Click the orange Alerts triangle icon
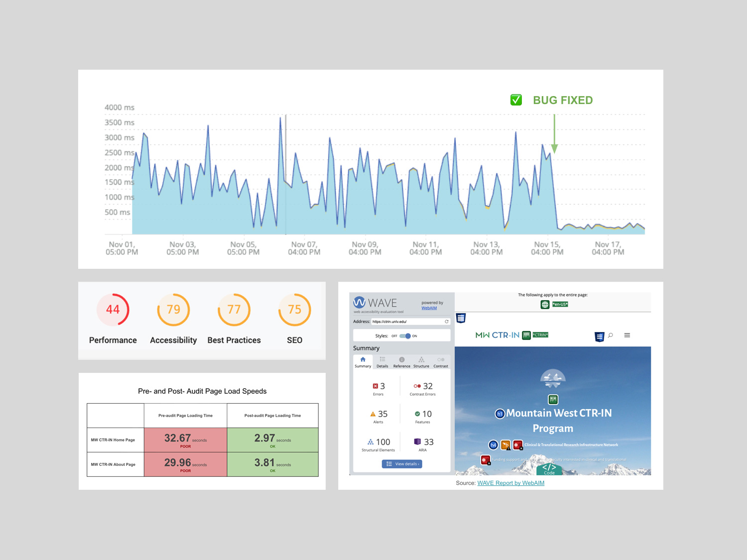This screenshot has width=747, height=560. (373, 414)
